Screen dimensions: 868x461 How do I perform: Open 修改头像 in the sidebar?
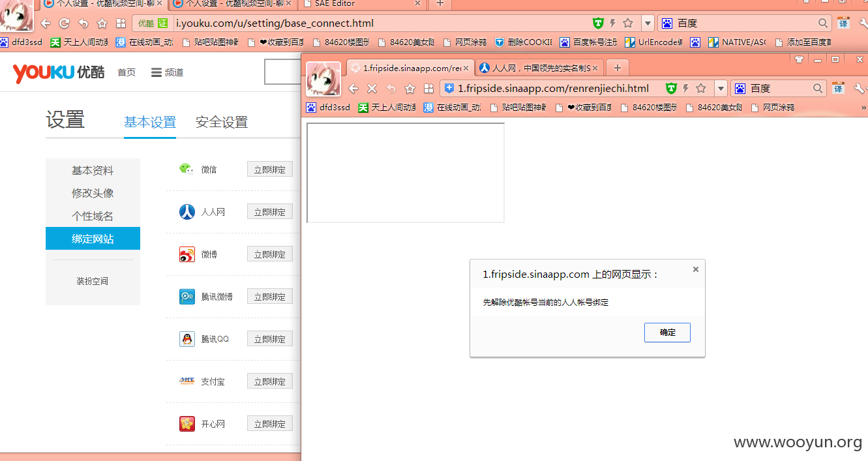click(x=93, y=193)
